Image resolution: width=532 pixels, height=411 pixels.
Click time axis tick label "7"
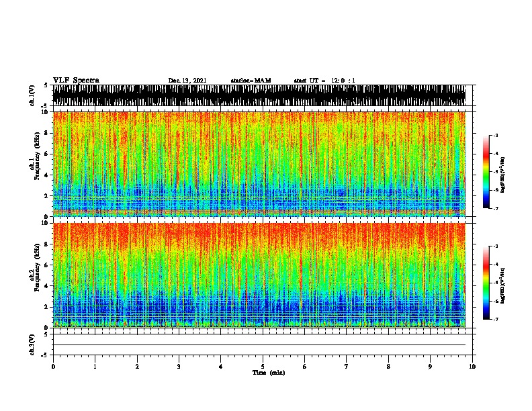coord(347,367)
